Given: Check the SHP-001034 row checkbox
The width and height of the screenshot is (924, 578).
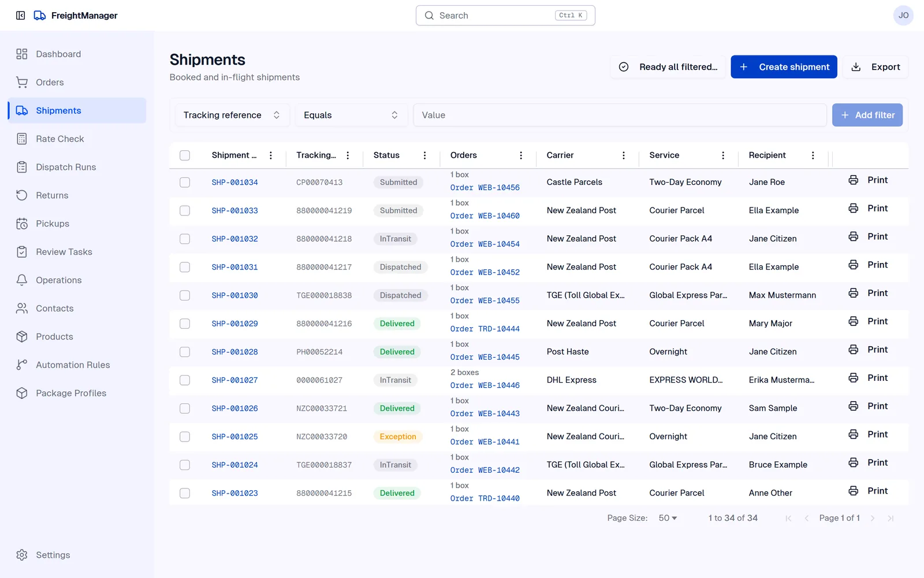Looking at the screenshot, I should pos(185,182).
